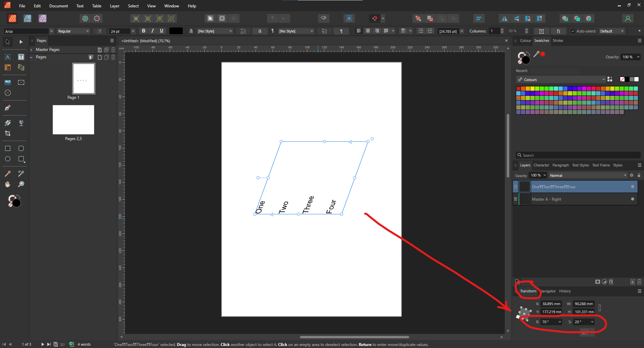Open Swatches panel hamburger menu
Screen dimensions: 644x348
pyautogui.click(x=639, y=41)
